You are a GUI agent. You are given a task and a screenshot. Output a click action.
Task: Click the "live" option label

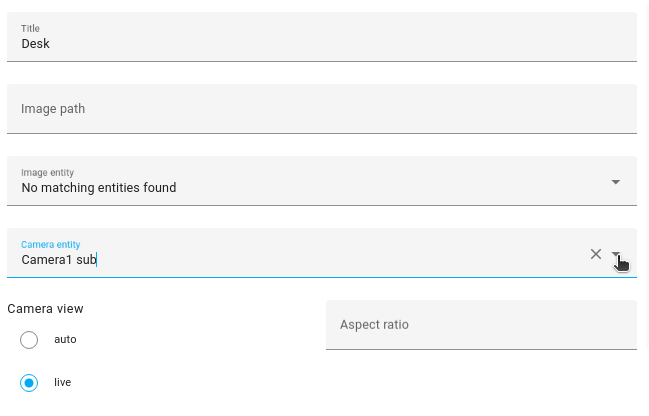[63, 382]
